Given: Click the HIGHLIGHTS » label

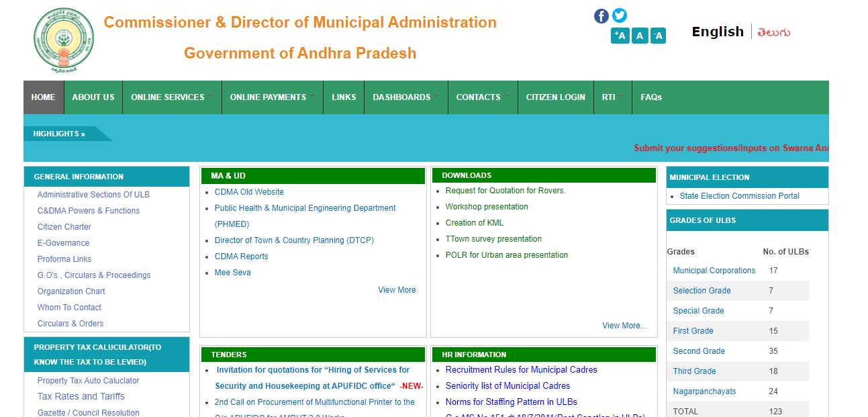Looking at the screenshot, I should pyautogui.click(x=59, y=134).
